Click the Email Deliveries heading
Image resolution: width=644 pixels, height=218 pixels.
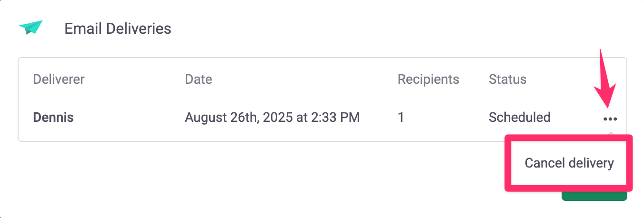[118, 29]
